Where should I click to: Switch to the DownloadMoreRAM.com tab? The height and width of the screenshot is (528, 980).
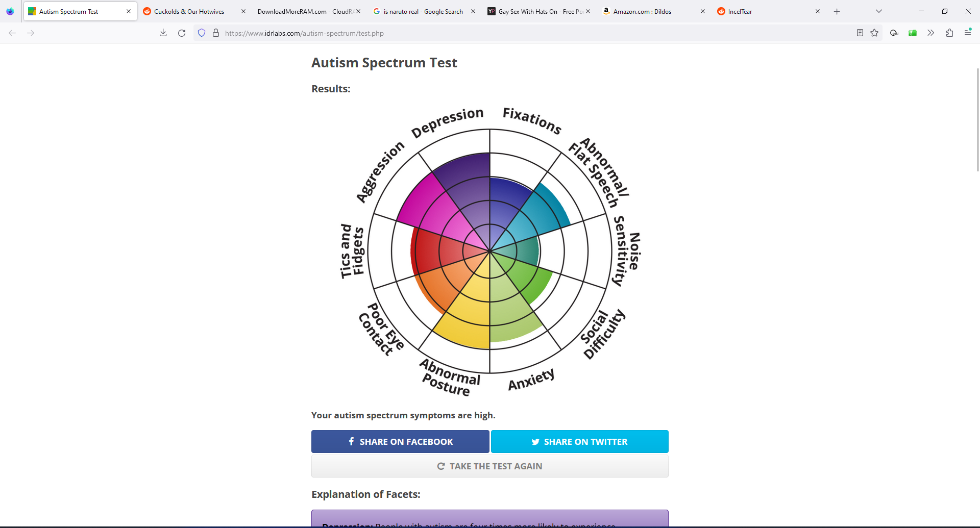point(305,11)
